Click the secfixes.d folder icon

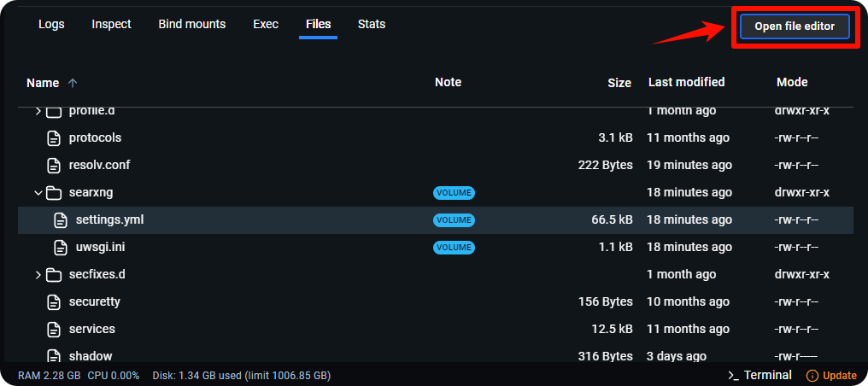tap(54, 274)
